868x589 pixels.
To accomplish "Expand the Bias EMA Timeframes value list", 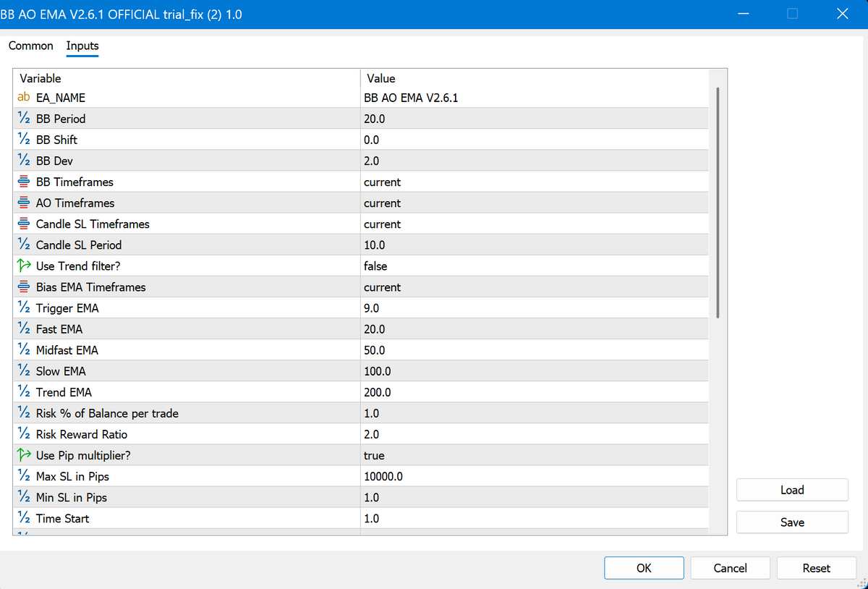I will [534, 287].
